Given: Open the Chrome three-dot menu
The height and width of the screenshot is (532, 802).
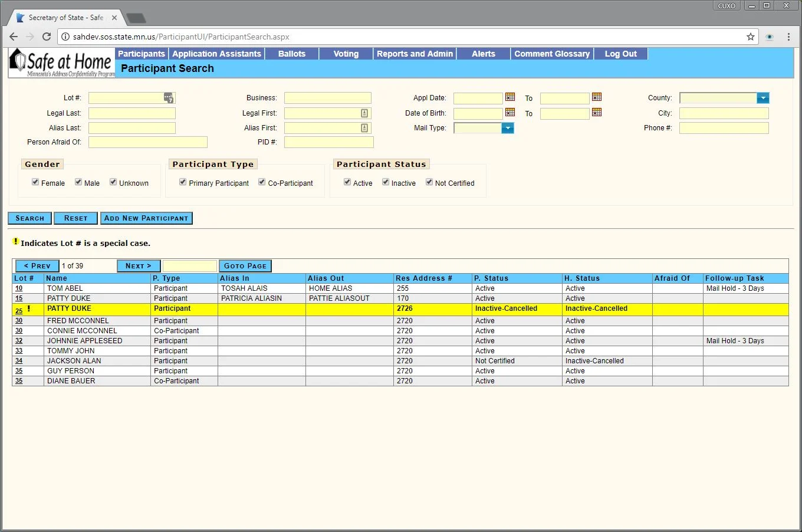Looking at the screenshot, I should pos(788,37).
